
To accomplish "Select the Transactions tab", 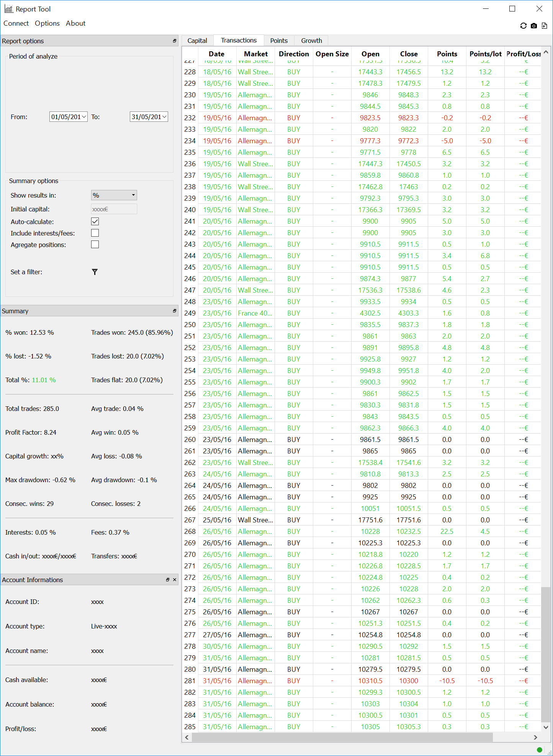I will pyautogui.click(x=239, y=40).
